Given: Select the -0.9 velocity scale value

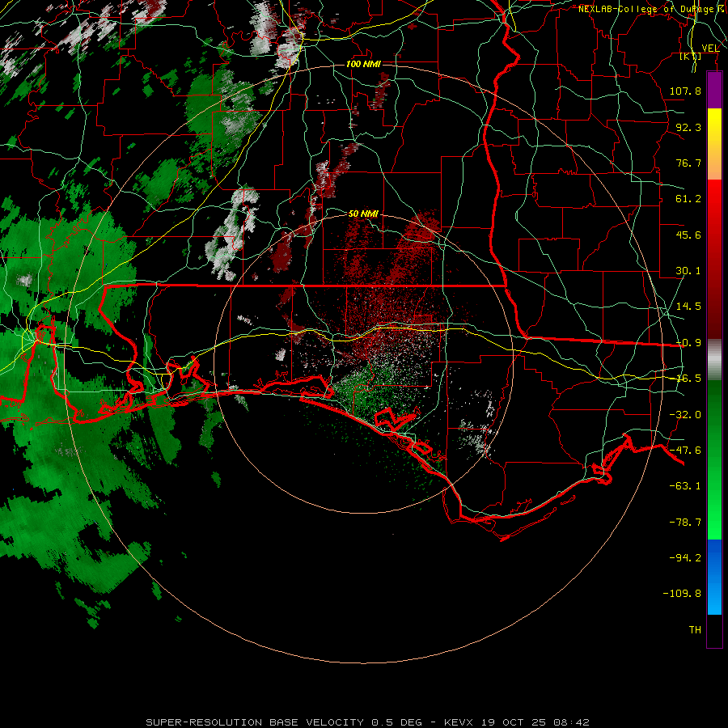Looking at the screenshot, I should (x=688, y=343).
